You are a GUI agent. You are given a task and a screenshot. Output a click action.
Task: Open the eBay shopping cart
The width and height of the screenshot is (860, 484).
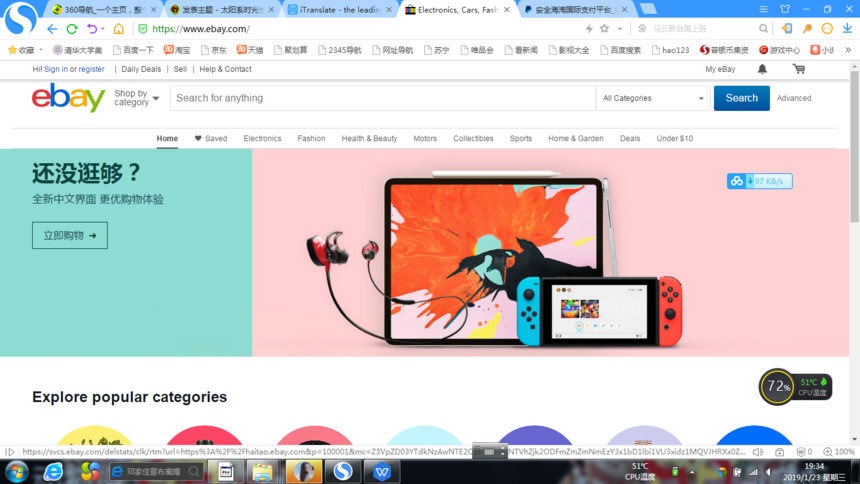(799, 69)
